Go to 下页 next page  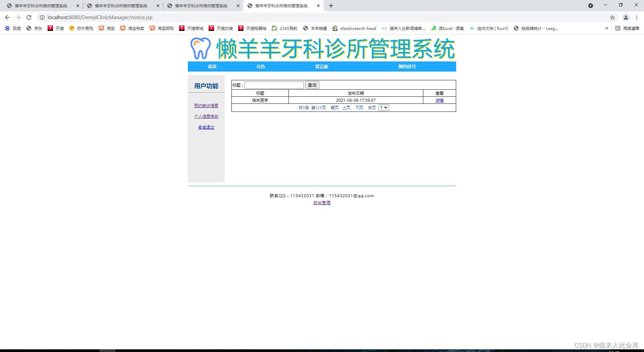tap(359, 108)
